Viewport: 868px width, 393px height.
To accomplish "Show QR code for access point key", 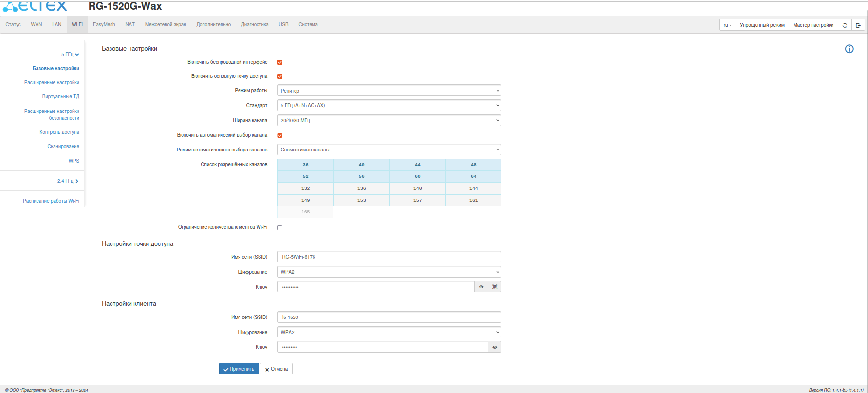I will (495, 287).
